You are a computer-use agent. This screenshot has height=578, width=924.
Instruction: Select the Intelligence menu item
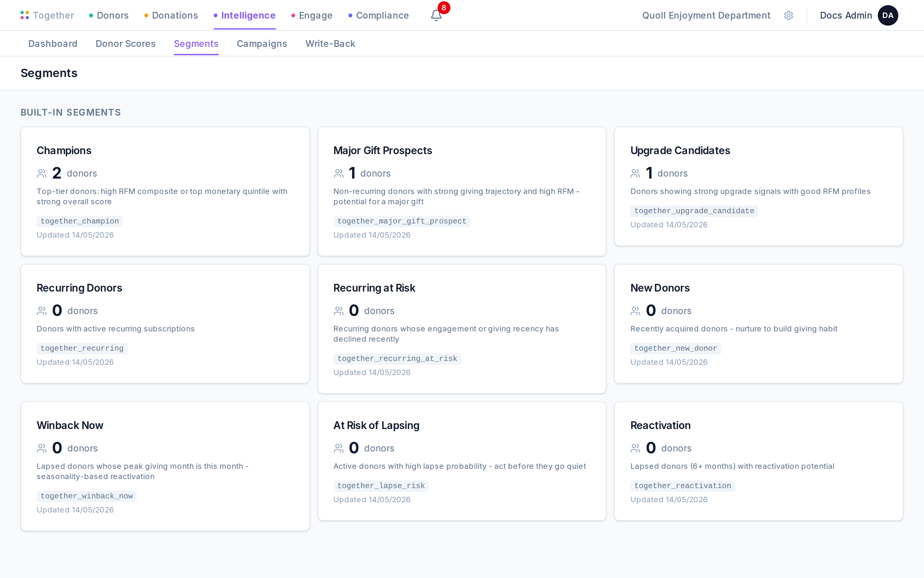244,15
